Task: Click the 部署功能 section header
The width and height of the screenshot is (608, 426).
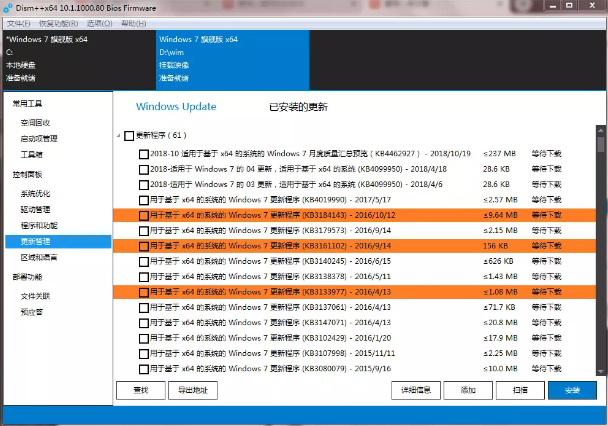Action: [x=27, y=277]
